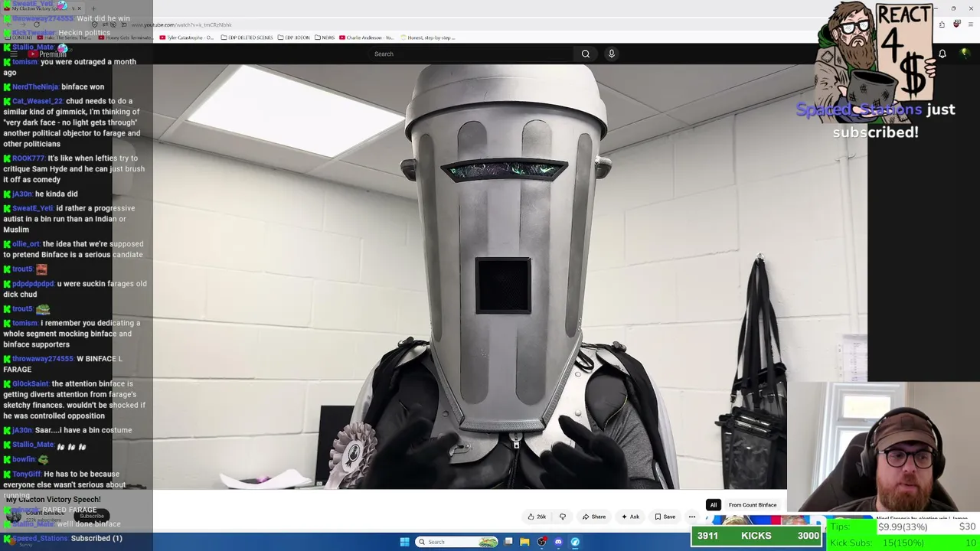The width and height of the screenshot is (980, 551).
Task: Reload the page in the browser
Action: [x=36, y=24]
